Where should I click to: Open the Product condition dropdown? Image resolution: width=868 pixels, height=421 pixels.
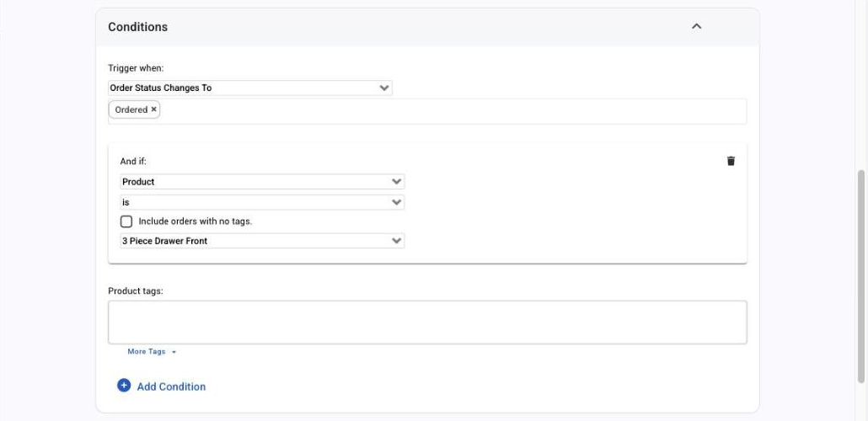262,182
